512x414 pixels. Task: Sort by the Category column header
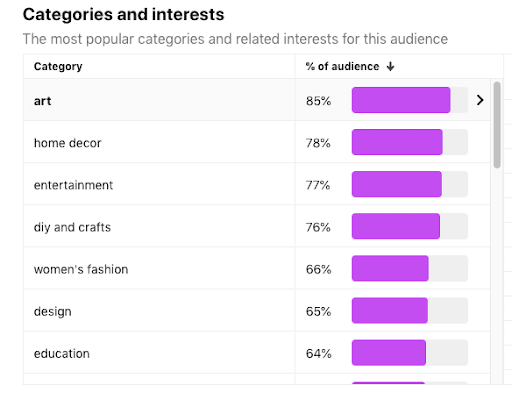tap(58, 66)
